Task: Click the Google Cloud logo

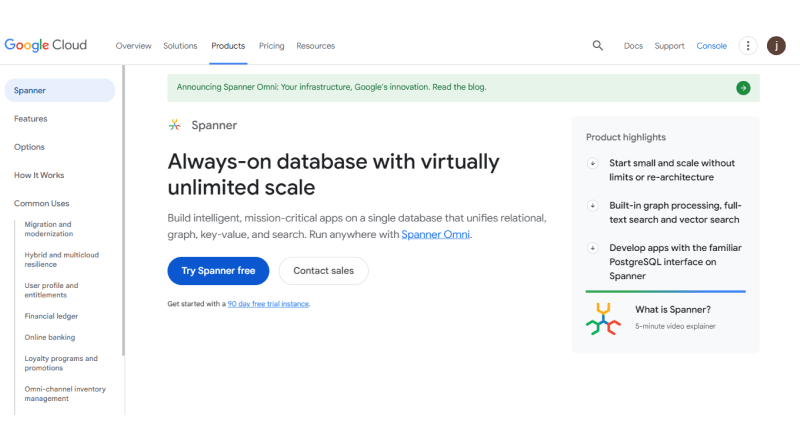Action: pyautogui.click(x=46, y=45)
